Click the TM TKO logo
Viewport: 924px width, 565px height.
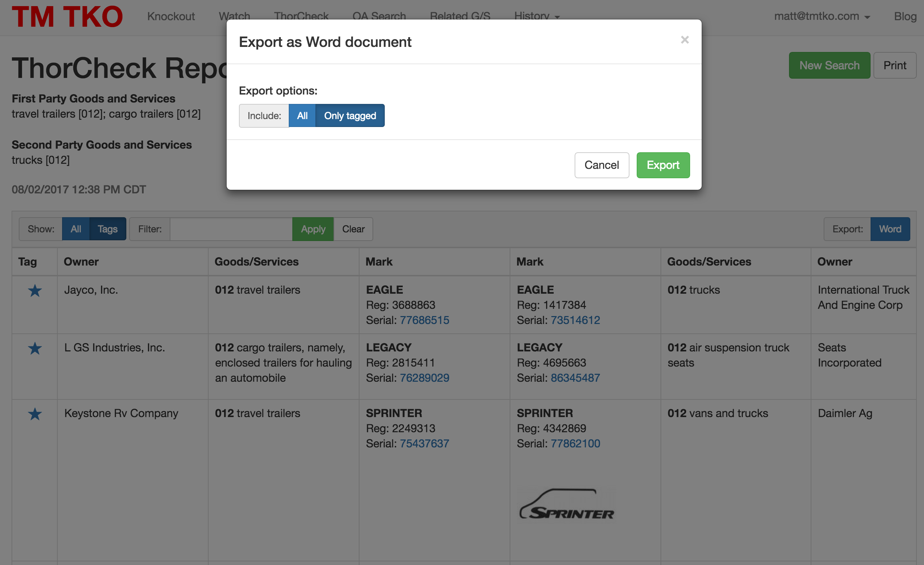67,17
